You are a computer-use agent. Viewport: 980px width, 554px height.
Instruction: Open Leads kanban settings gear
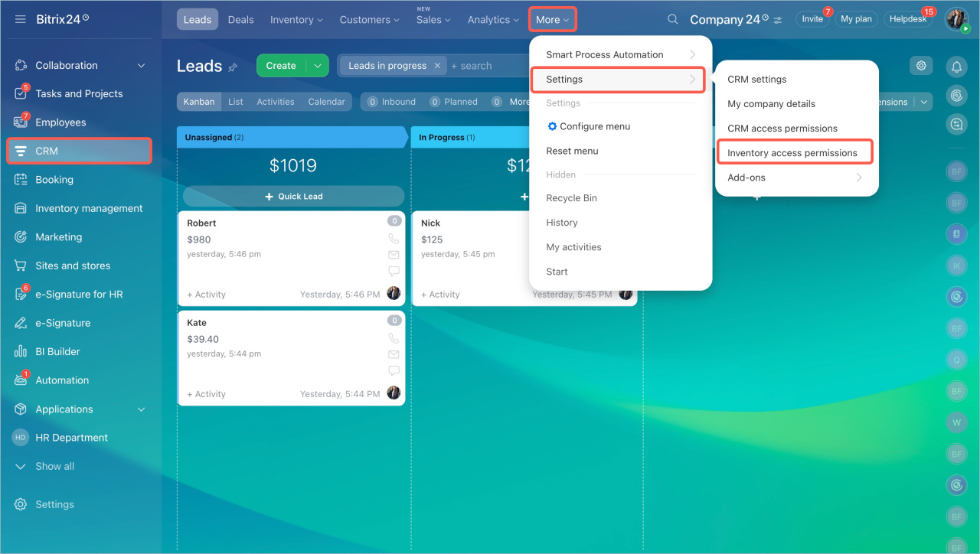pyautogui.click(x=921, y=66)
